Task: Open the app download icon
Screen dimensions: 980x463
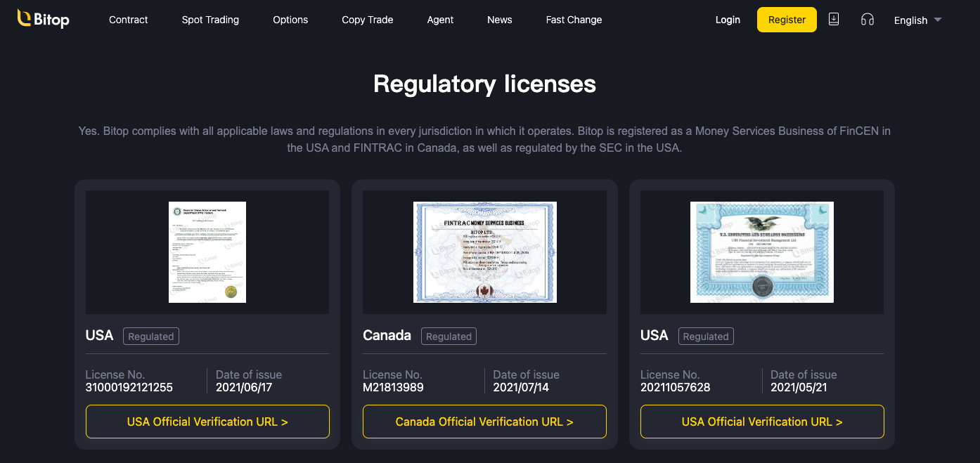Action: click(834, 20)
